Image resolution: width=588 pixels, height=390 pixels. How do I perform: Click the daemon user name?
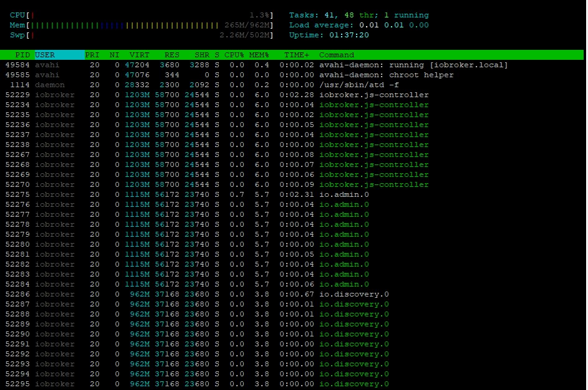coord(50,85)
